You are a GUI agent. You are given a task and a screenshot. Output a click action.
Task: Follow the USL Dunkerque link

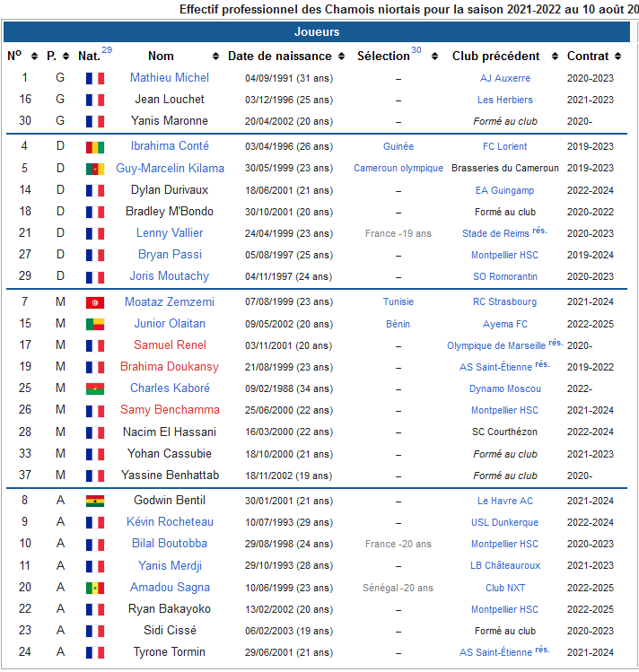pos(505,522)
